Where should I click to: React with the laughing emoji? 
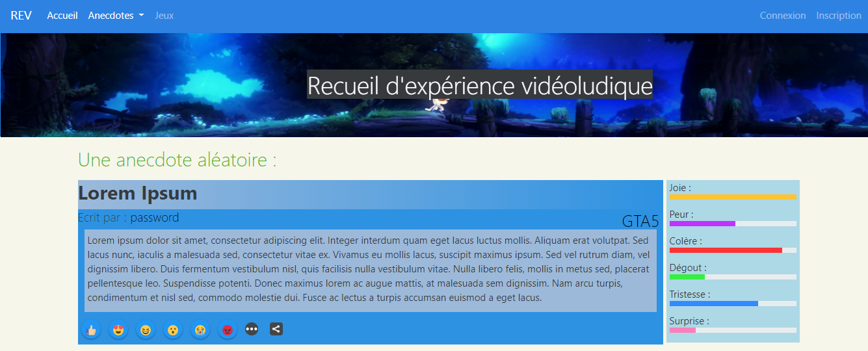coord(146,330)
